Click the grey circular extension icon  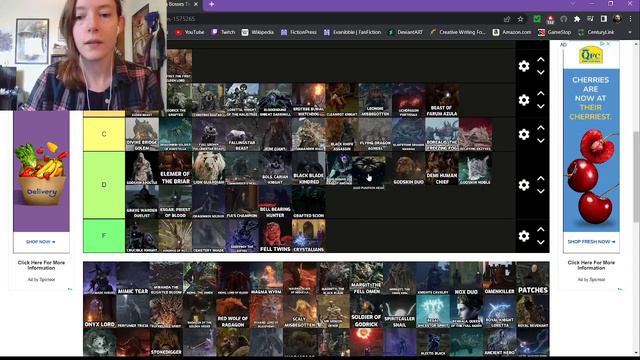[x=564, y=19]
